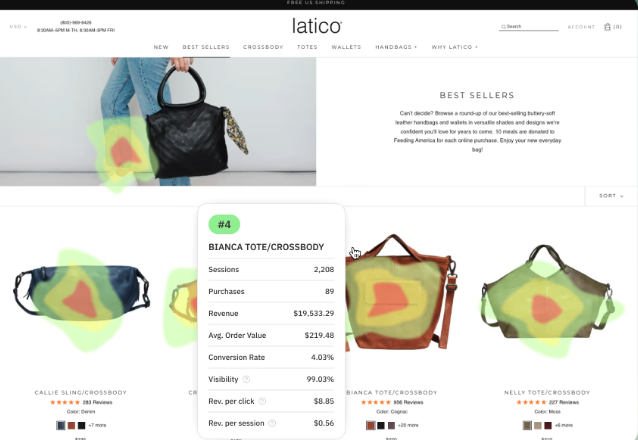638x440 pixels.
Task: Click the Visibility help question-mark icon
Action: [246, 379]
